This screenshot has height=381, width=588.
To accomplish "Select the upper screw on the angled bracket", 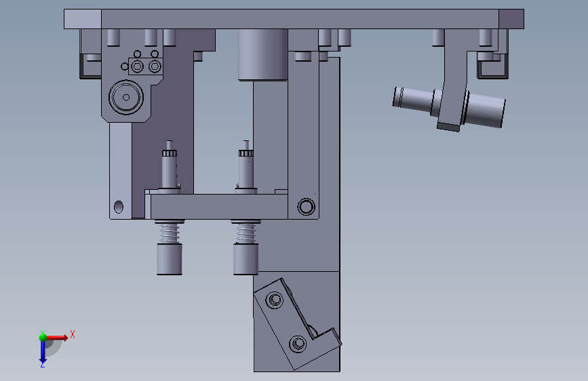I will coord(275,300).
